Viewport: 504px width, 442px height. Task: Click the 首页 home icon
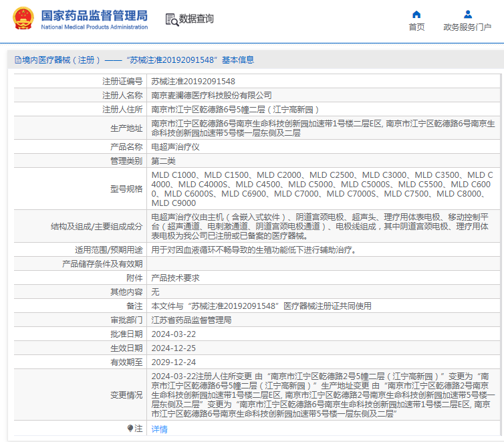point(416,15)
